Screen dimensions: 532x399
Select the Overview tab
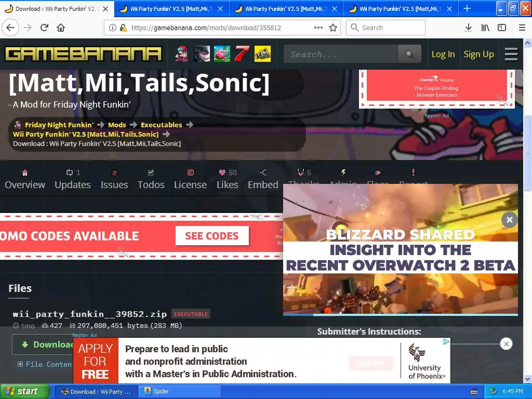tap(25, 179)
